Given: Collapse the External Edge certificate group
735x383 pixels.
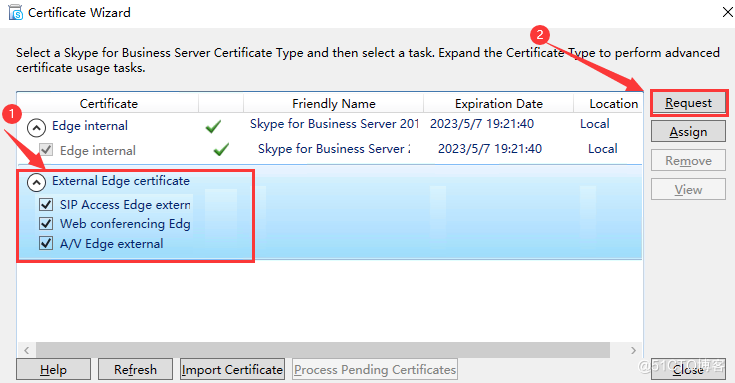Looking at the screenshot, I should click(36, 182).
